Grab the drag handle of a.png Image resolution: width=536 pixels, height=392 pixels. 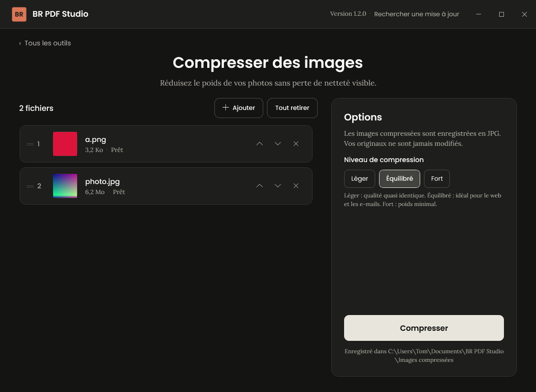[x=30, y=144]
